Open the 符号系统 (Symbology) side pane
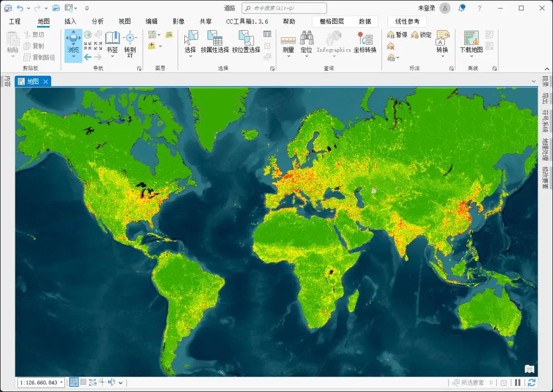 (x=546, y=121)
